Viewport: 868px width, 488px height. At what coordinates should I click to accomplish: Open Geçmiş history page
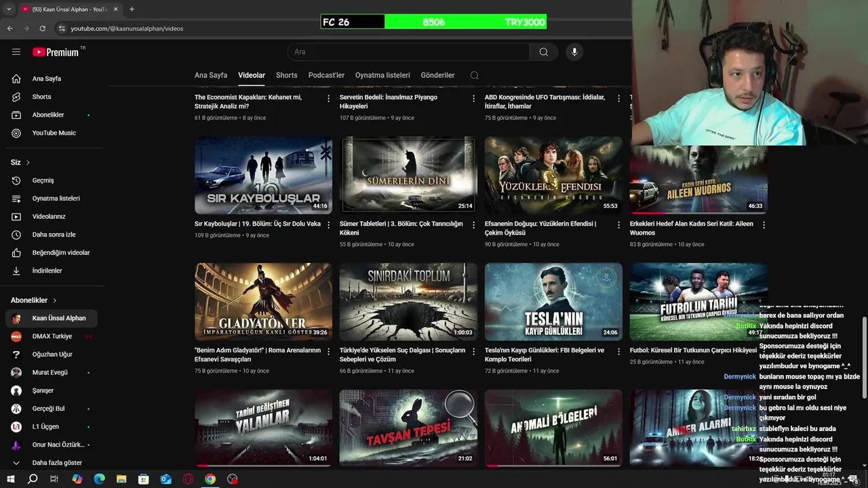coord(52,180)
